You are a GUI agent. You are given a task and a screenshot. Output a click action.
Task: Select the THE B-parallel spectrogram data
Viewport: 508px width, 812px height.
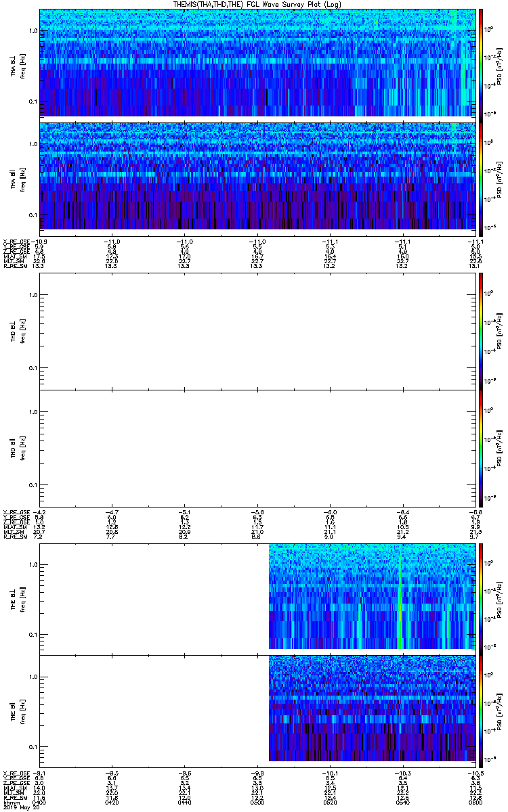click(x=372, y=708)
